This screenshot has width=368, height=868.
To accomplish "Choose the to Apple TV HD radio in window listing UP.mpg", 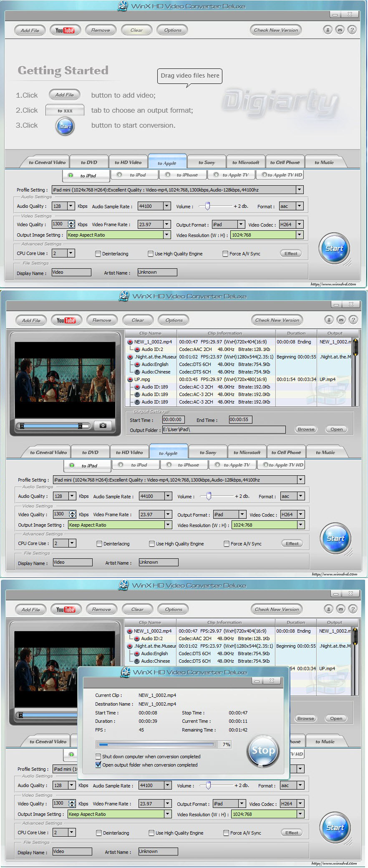I will (266, 465).
